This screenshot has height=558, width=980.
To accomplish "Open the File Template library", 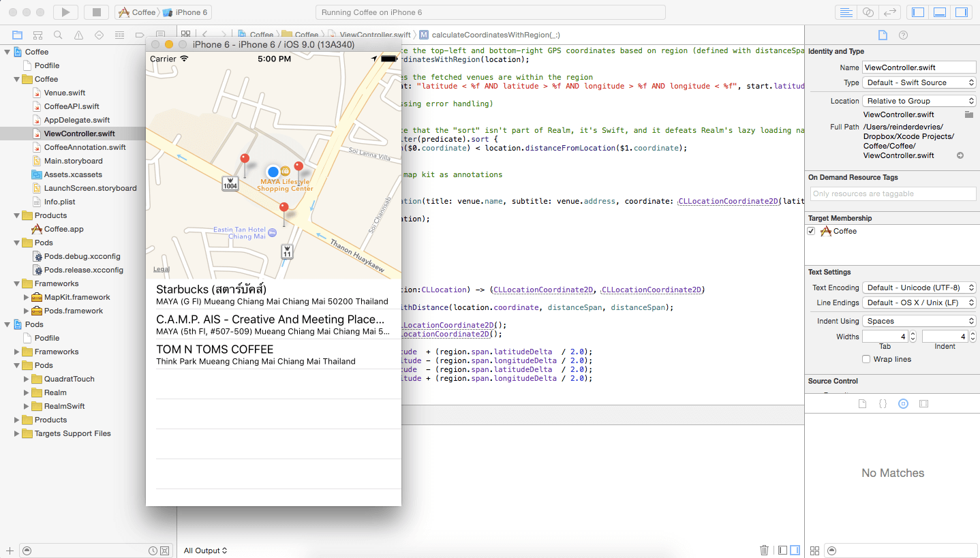I will point(862,403).
